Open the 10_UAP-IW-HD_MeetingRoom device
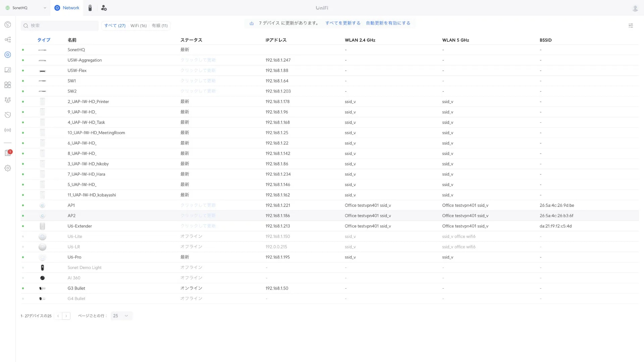The width and height of the screenshot is (644, 362). pos(96,133)
